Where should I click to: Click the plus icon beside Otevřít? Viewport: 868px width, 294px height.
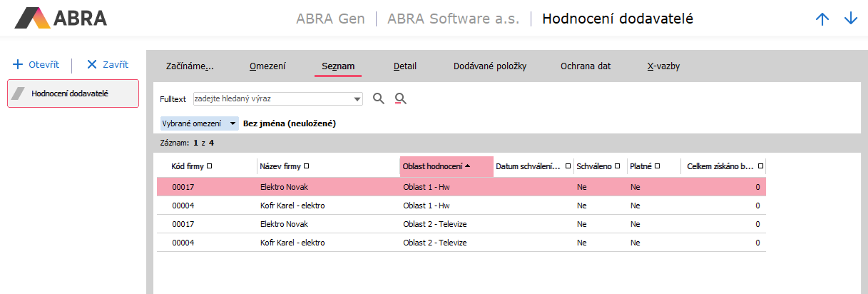pyautogui.click(x=18, y=64)
